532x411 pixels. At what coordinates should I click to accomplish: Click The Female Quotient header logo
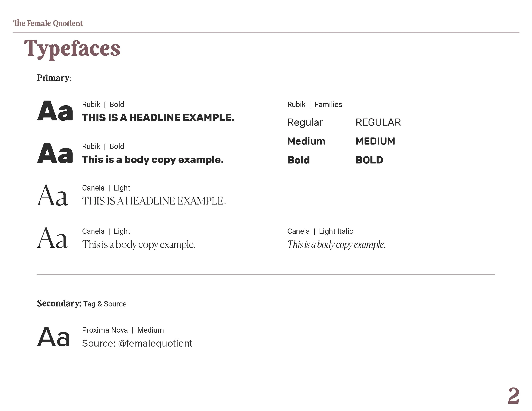click(48, 23)
